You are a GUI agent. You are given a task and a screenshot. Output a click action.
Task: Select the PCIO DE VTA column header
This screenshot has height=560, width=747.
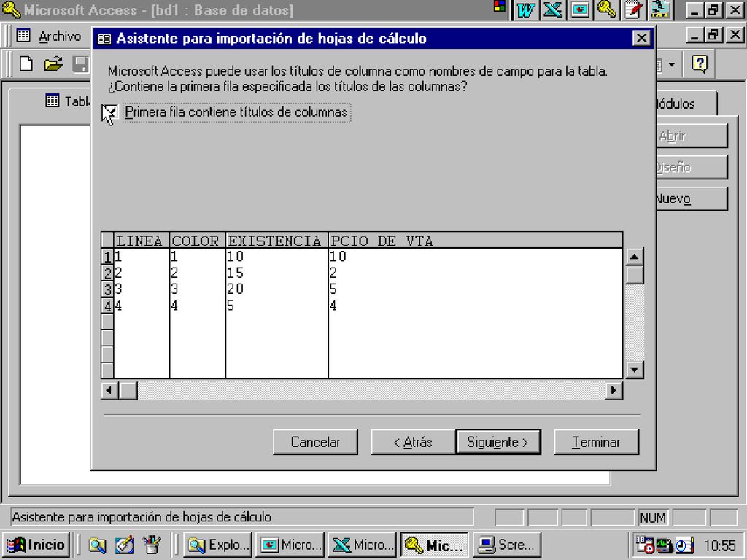tap(476, 241)
